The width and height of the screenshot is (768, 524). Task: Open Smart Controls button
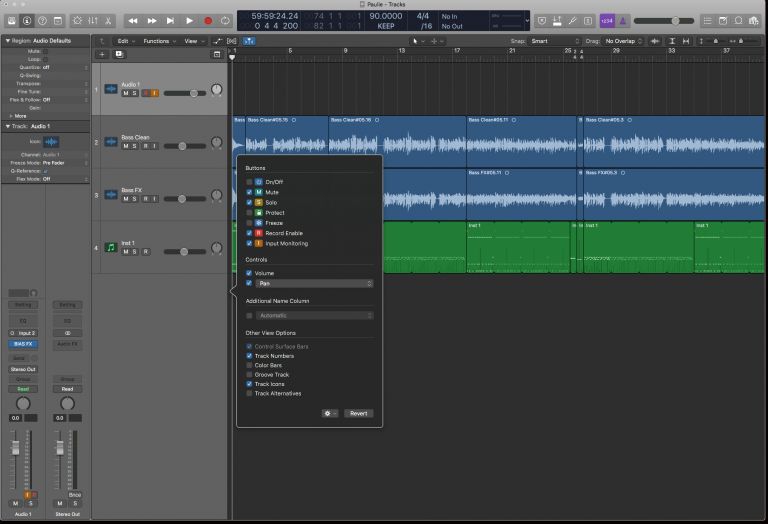pos(77,21)
